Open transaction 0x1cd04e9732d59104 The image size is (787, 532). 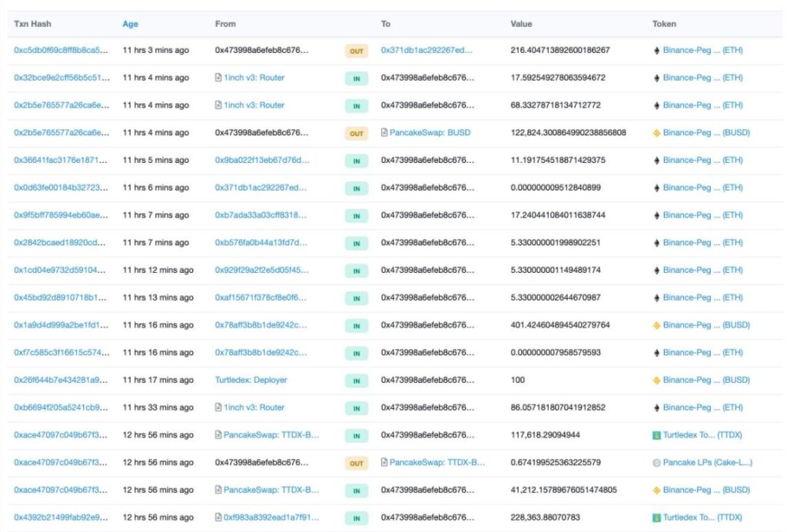click(60, 270)
